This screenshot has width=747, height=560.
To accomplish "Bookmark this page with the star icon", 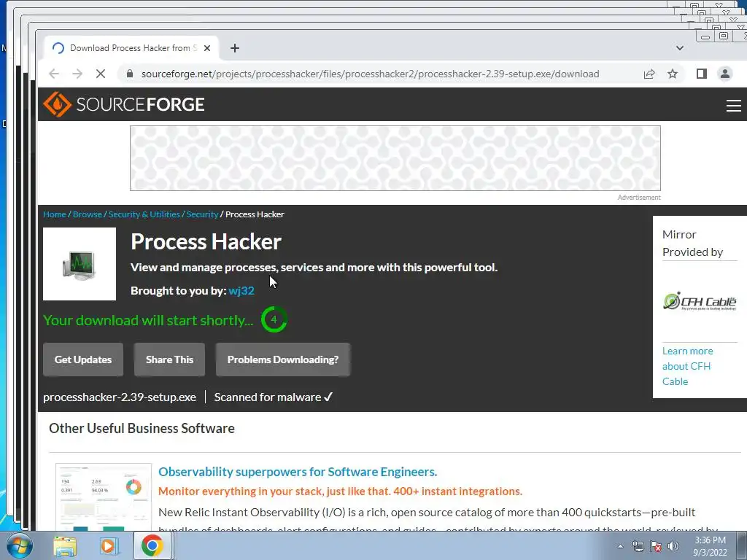I will pos(672,74).
